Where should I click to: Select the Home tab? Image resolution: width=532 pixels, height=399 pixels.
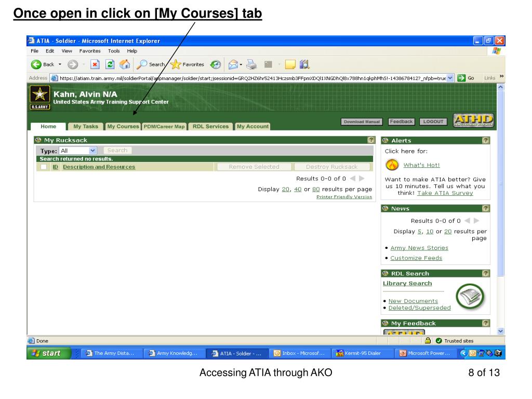coord(48,126)
